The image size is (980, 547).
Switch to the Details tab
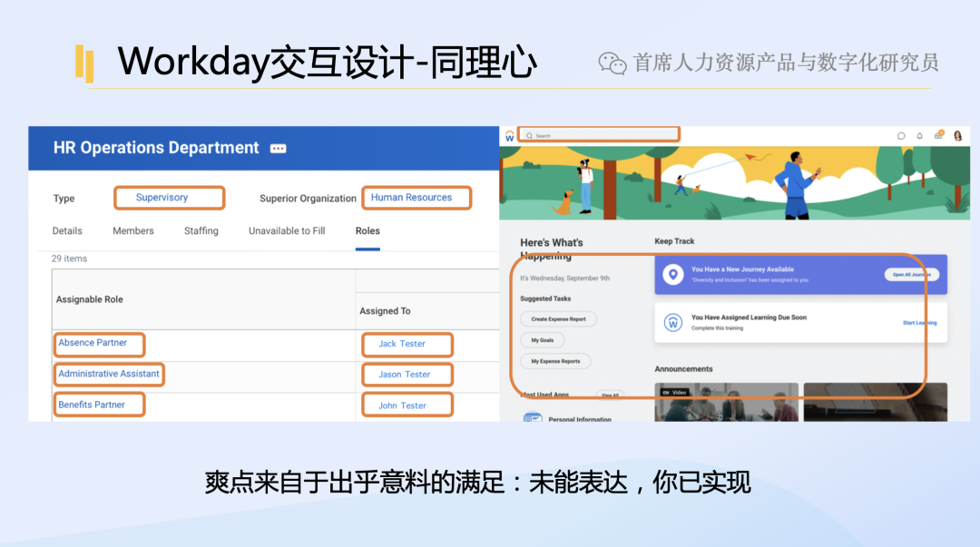[x=67, y=230]
